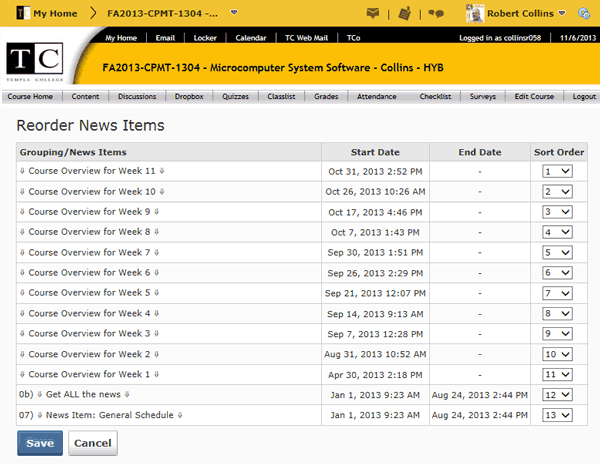
Task: Expand the Robert Collins user menu
Action: (561, 13)
